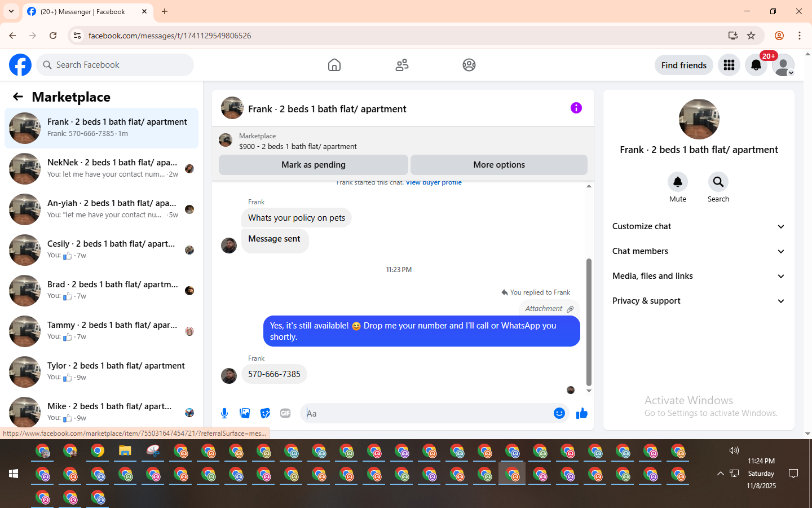Image resolution: width=812 pixels, height=508 pixels.
Task: Open the taskbar clock showing 11:24 PM
Action: 761,473
